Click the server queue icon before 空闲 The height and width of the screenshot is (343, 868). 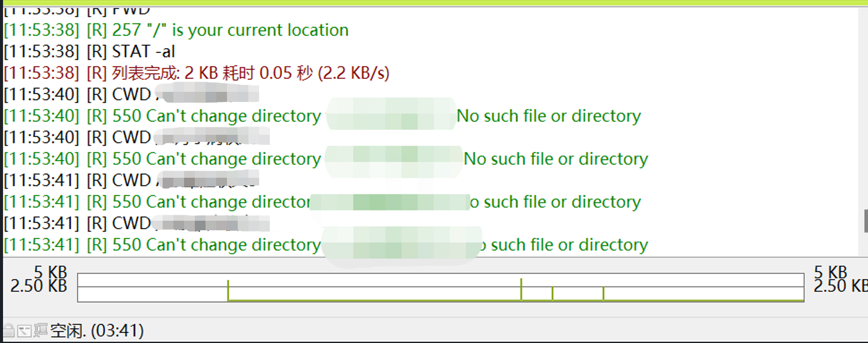tap(41, 330)
